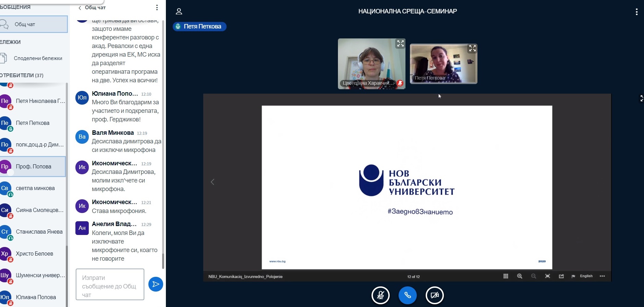Select user светла минкова
644x307 pixels.
33,188
